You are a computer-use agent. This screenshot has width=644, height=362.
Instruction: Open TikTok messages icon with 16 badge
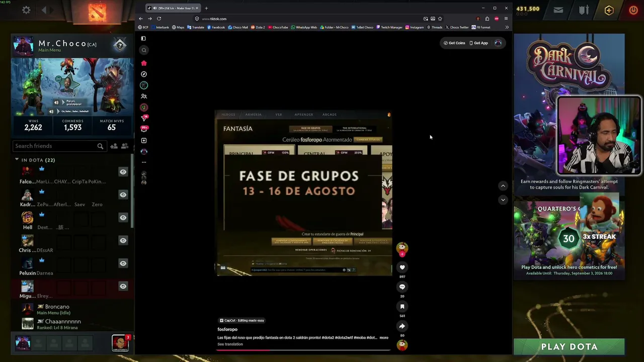pos(144,118)
